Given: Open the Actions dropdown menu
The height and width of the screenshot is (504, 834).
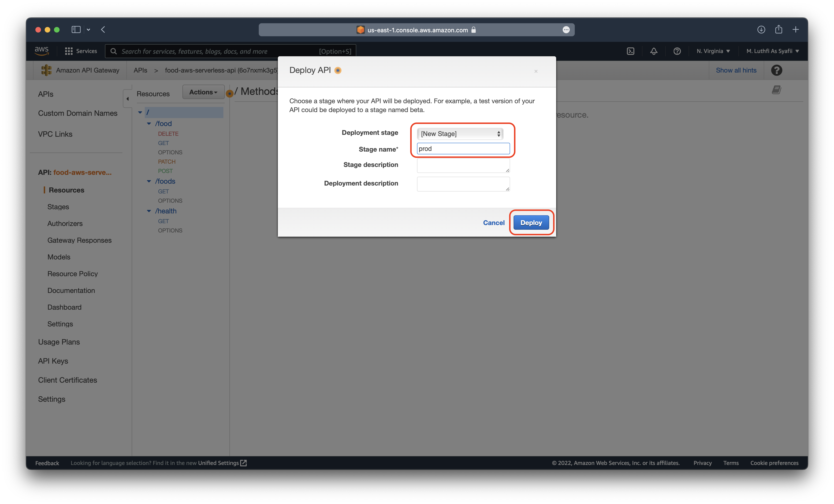Looking at the screenshot, I should click(x=203, y=92).
